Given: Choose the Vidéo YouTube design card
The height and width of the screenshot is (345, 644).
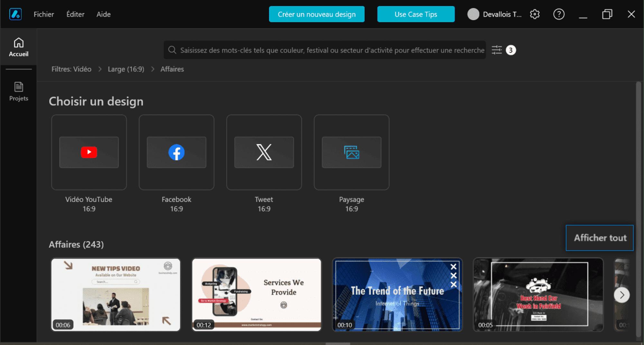Looking at the screenshot, I should point(89,152).
